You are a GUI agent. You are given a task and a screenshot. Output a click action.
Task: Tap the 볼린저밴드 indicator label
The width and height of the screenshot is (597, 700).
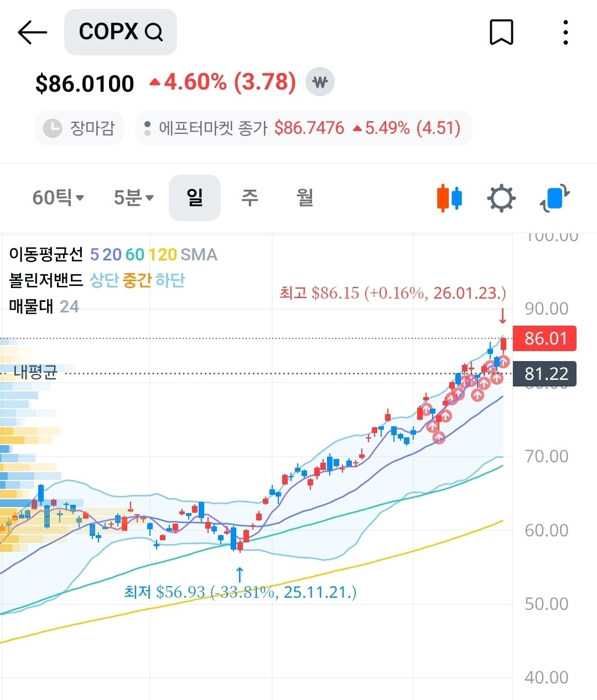pyautogui.click(x=46, y=280)
